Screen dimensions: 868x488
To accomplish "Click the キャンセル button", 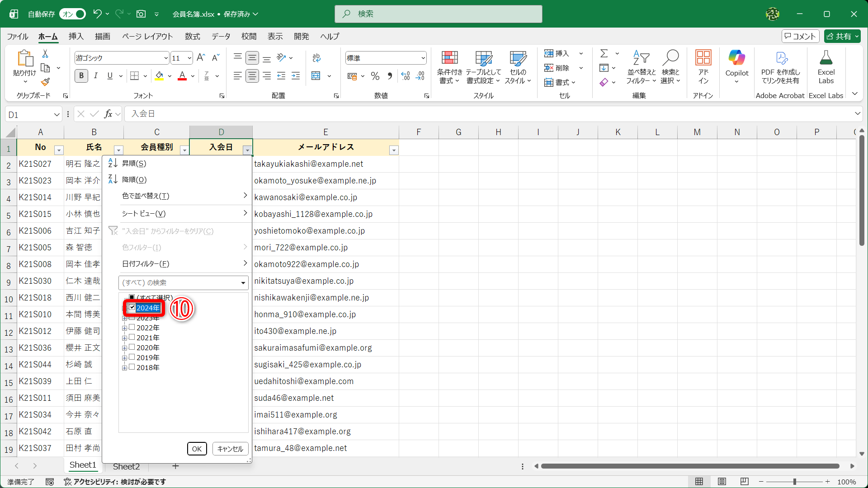I will (230, 449).
